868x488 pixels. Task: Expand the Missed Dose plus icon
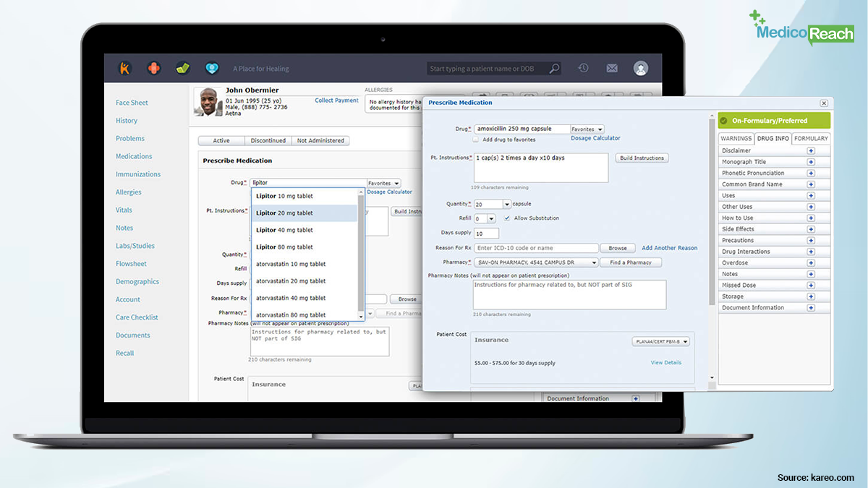(x=811, y=286)
